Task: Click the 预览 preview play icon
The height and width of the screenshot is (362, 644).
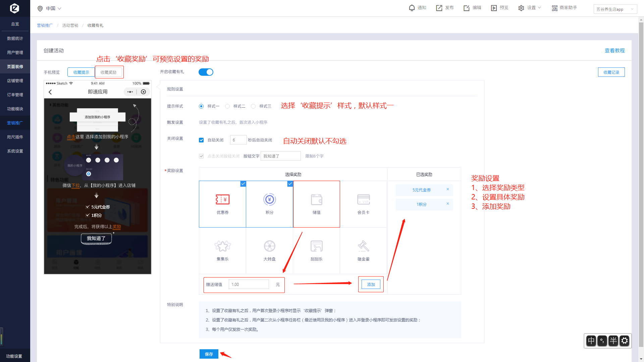Action: click(494, 8)
